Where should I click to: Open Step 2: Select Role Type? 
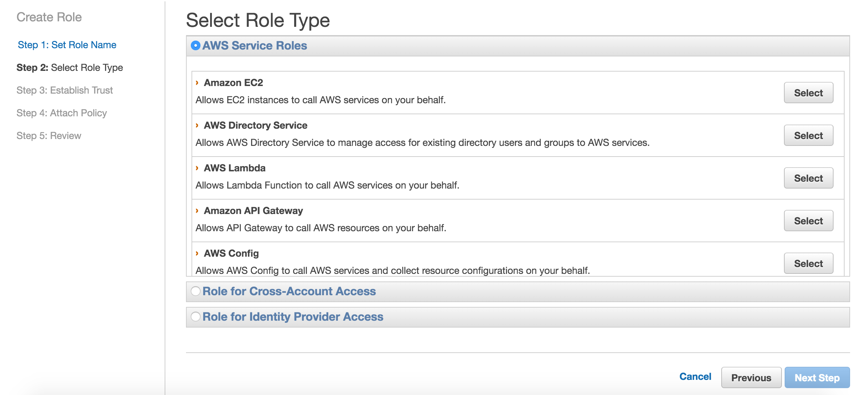70,68
